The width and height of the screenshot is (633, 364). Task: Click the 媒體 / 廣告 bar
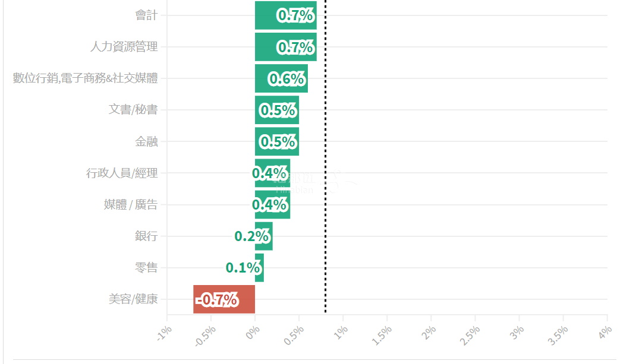pos(272,204)
